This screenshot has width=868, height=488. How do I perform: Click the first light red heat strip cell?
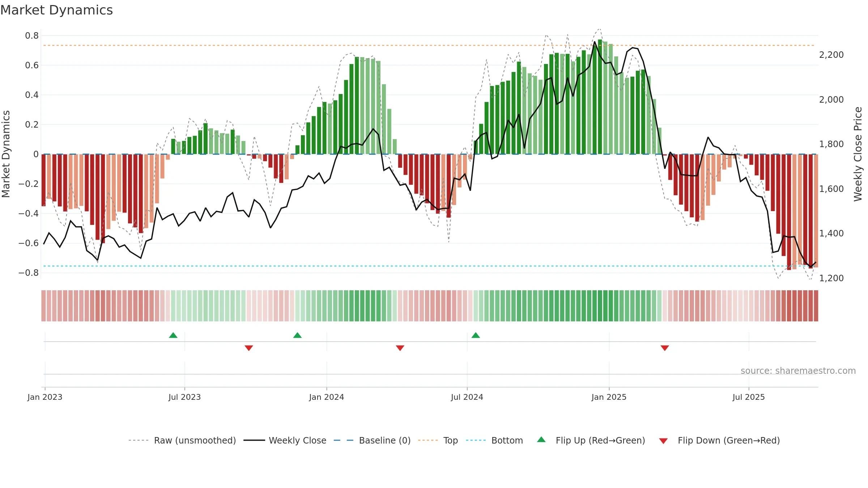click(43, 306)
